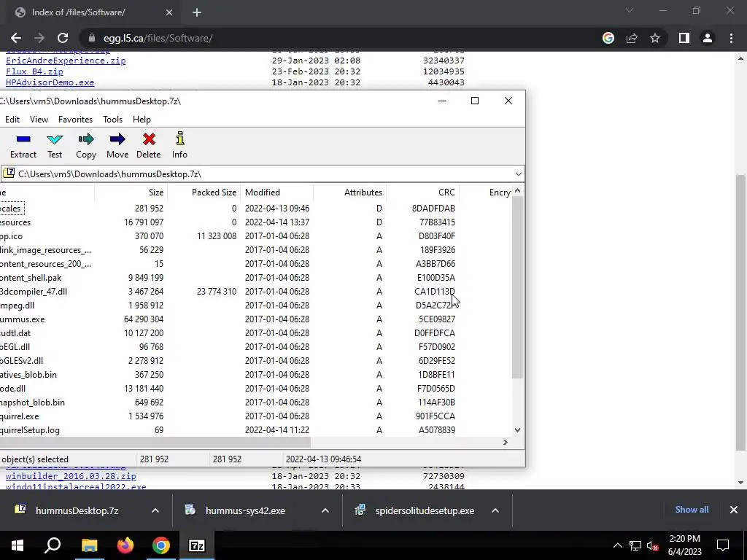Open Windows taskbar search
The width and height of the screenshot is (747, 560).
(53, 545)
